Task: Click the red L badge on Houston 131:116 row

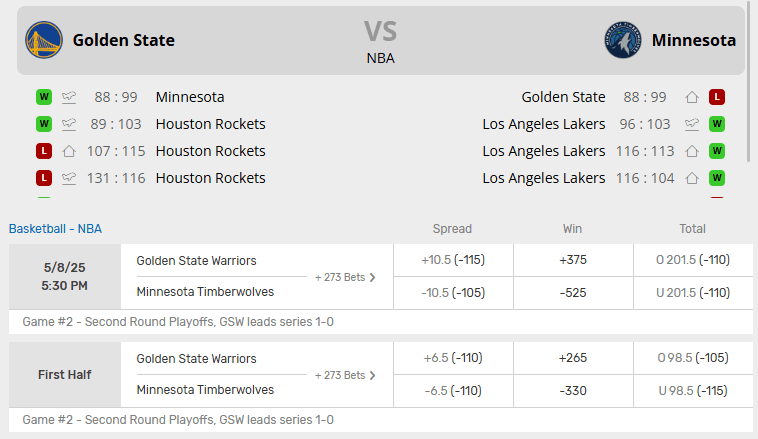Action: (44, 178)
